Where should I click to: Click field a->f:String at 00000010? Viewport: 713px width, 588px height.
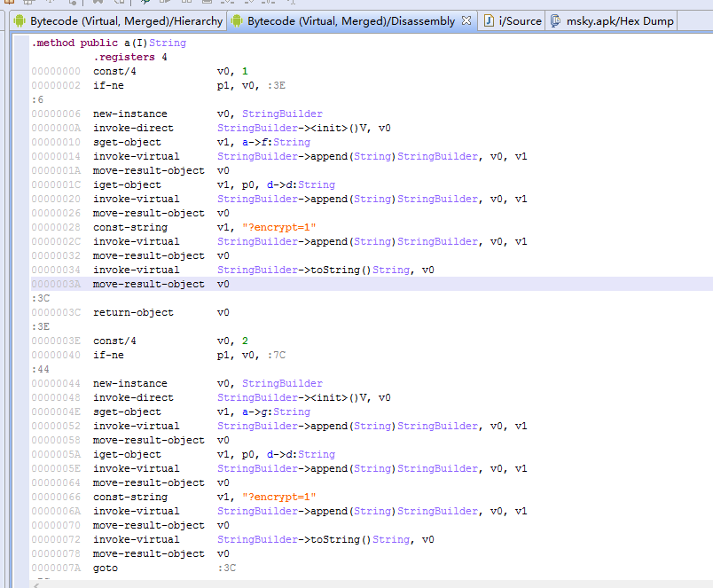(x=276, y=142)
